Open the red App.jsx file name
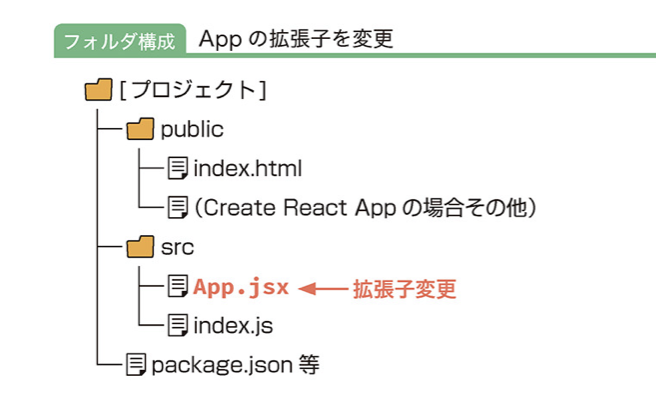The image size is (656, 406). click(x=241, y=288)
